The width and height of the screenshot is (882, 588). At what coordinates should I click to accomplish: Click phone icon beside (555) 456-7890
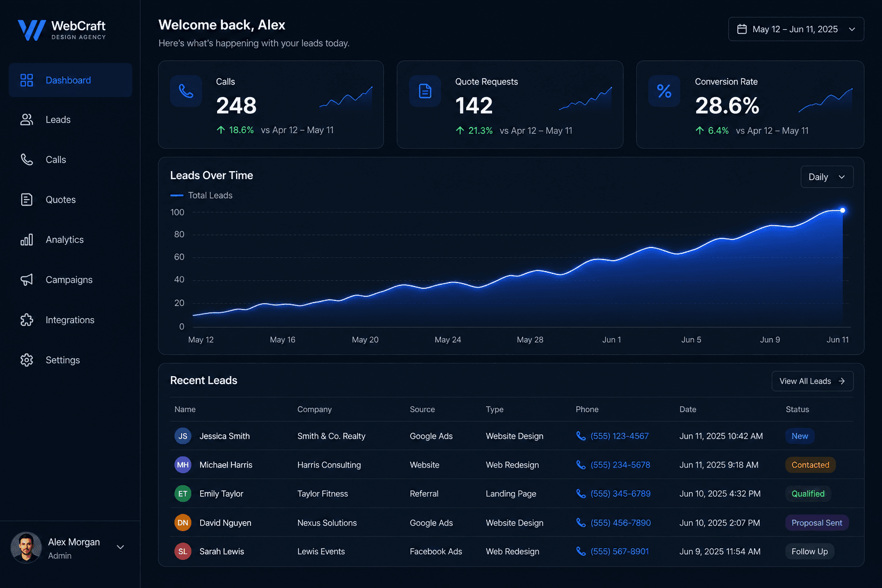tap(581, 523)
